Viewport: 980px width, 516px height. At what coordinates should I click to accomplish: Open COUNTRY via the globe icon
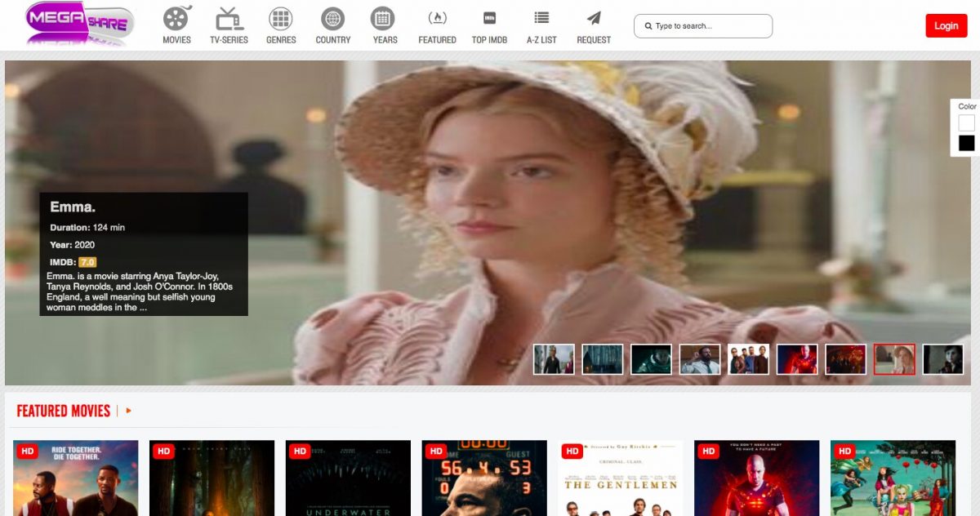click(332, 20)
